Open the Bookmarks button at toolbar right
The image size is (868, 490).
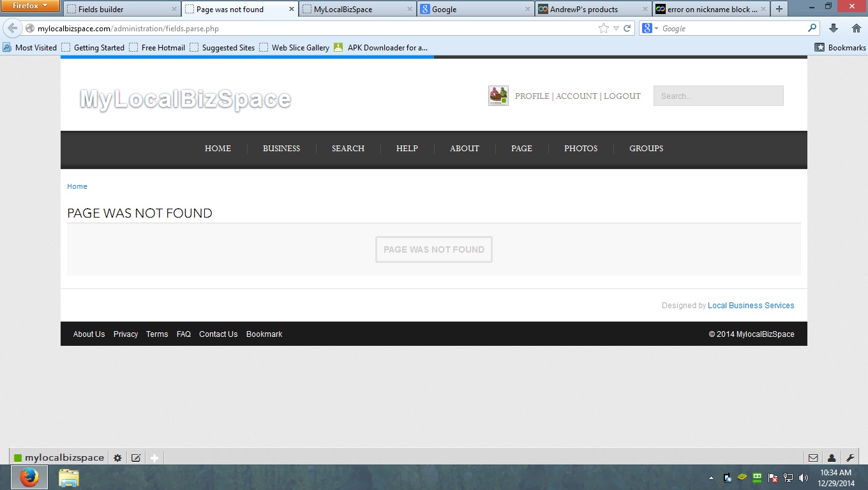[x=841, y=47]
